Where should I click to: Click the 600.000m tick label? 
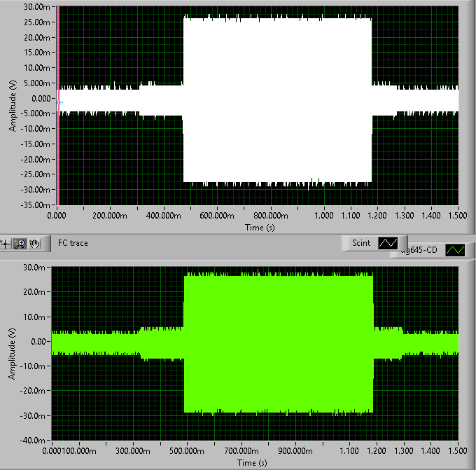coord(217,216)
